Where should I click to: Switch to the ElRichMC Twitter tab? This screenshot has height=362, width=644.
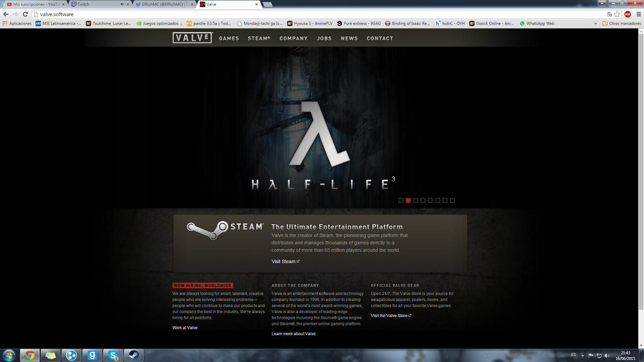(164, 4)
